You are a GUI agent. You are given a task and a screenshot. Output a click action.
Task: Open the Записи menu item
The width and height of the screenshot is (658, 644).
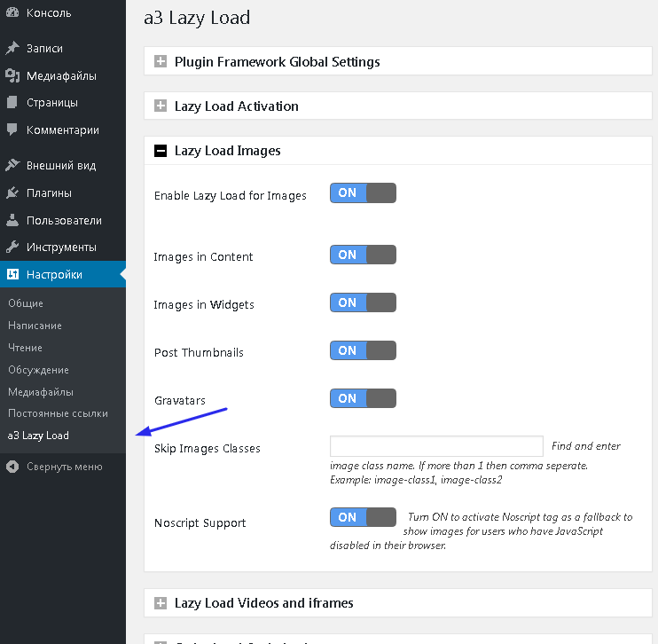[44, 48]
